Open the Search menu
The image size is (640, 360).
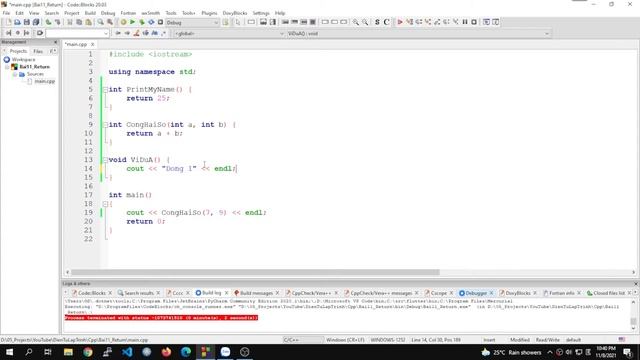click(51, 13)
